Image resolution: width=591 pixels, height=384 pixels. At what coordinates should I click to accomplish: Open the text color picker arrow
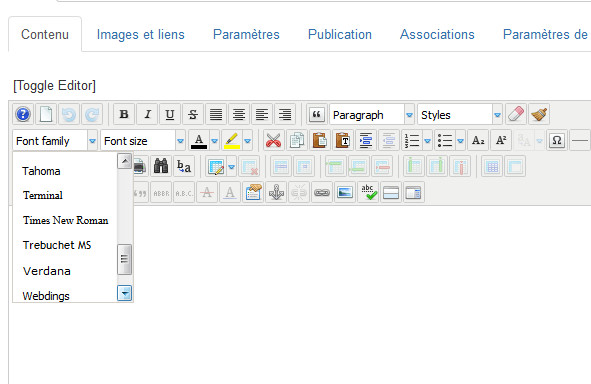click(214, 141)
